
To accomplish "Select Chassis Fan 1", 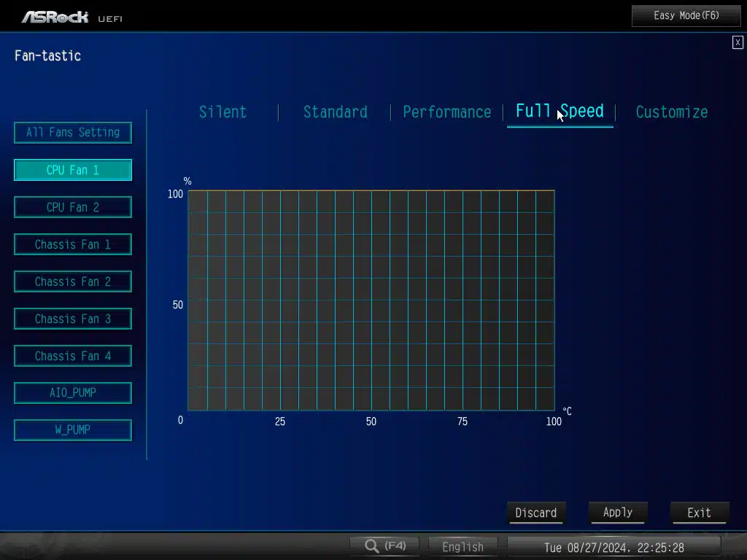I will click(73, 244).
